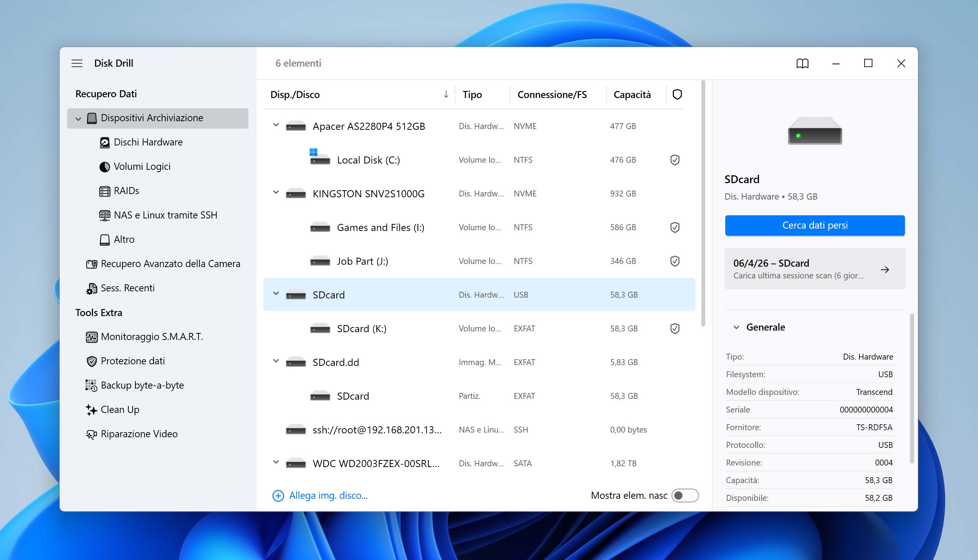
Task: Click the Monitoraggio S.M.A.R.T. icon
Action: tap(91, 337)
